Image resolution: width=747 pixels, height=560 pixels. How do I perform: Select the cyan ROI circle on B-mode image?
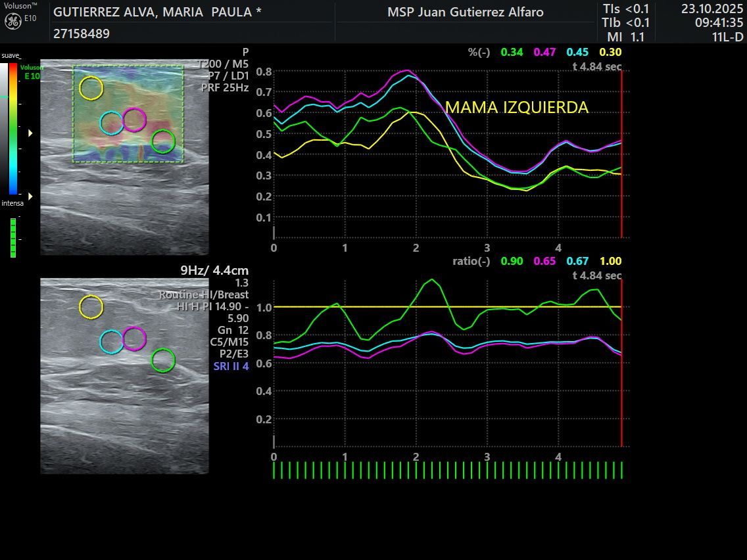tap(112, 342)
